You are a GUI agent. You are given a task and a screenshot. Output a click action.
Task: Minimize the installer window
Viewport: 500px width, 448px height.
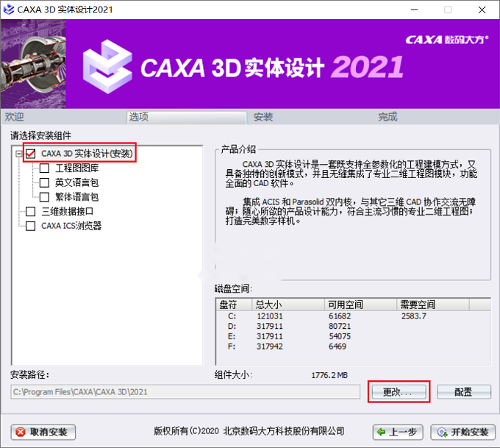coord(414,10)
